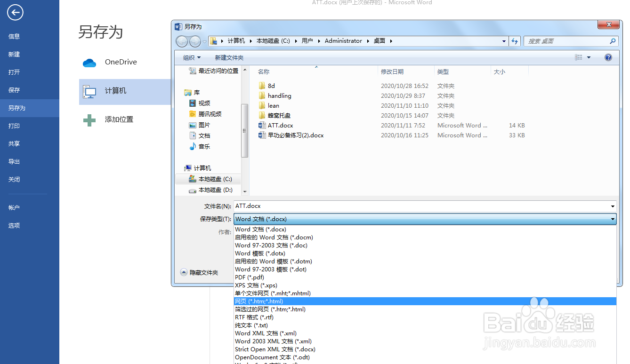The image size is (630, 364).
Task: Select the OneDrive cloud icon
Action: click(89, 63)
